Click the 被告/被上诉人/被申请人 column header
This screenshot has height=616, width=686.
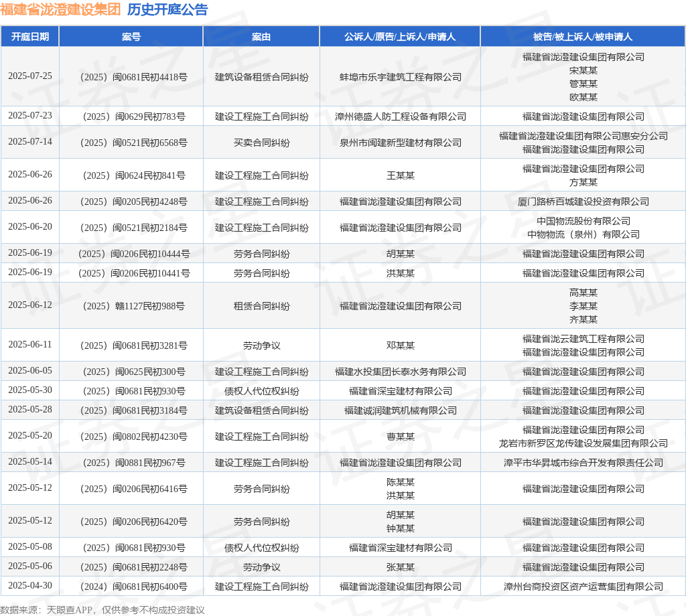click(x=583, y=37)
